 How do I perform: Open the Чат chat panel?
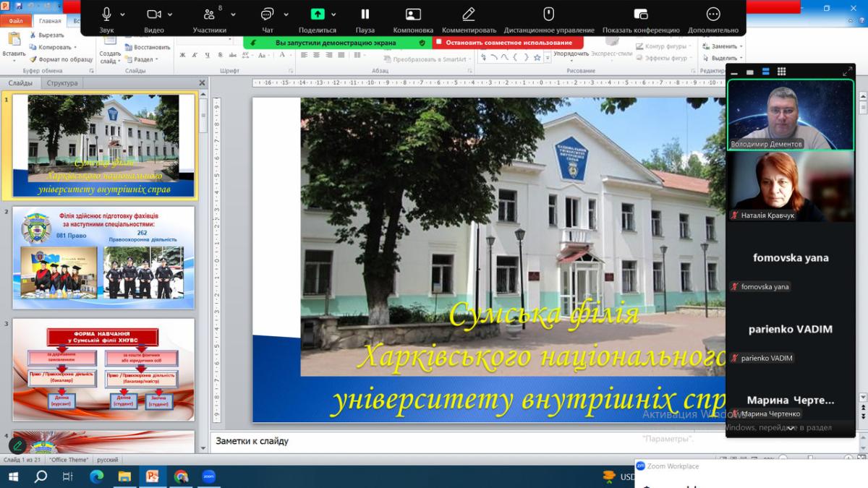pos(268,19)
